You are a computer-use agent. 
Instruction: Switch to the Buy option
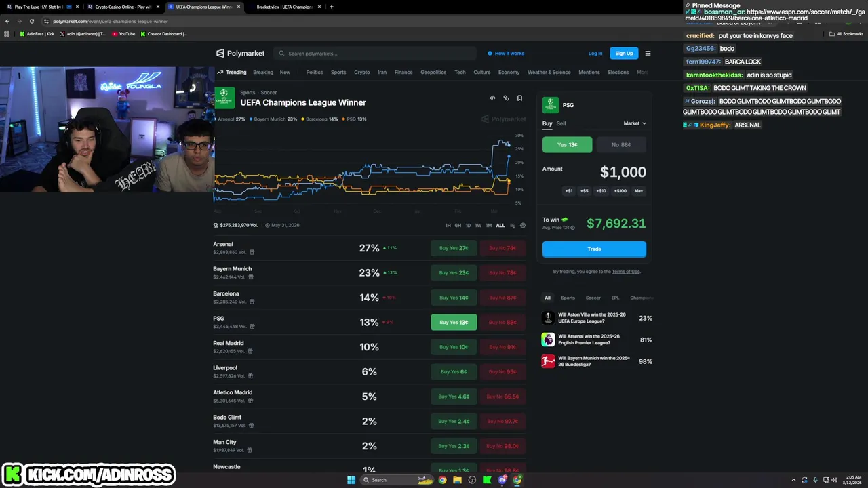pos(547,123)
